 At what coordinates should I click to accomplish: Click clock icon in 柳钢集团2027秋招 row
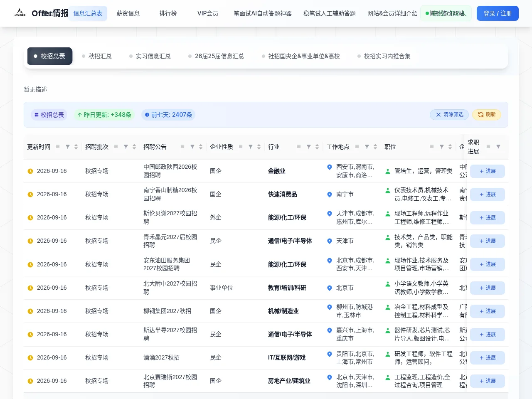pos(30,311)
